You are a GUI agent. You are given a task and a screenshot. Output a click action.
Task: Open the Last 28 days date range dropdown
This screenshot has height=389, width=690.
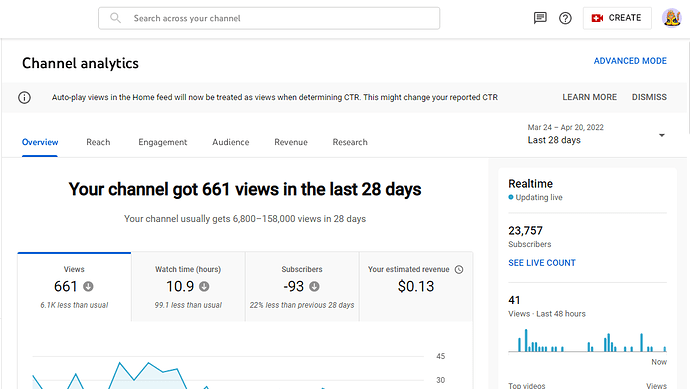click(596, 134)
